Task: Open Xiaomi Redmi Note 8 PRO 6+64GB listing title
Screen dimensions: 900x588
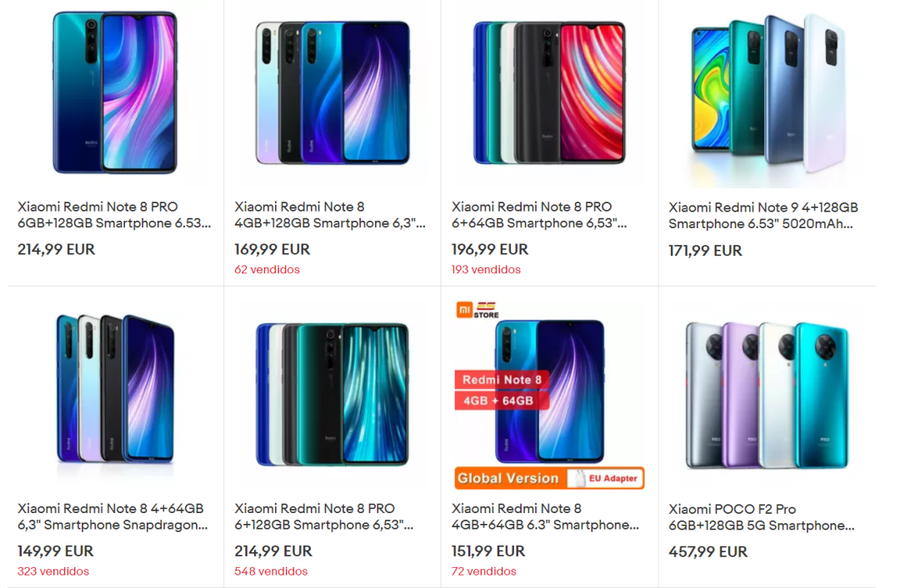Action: 539,215
